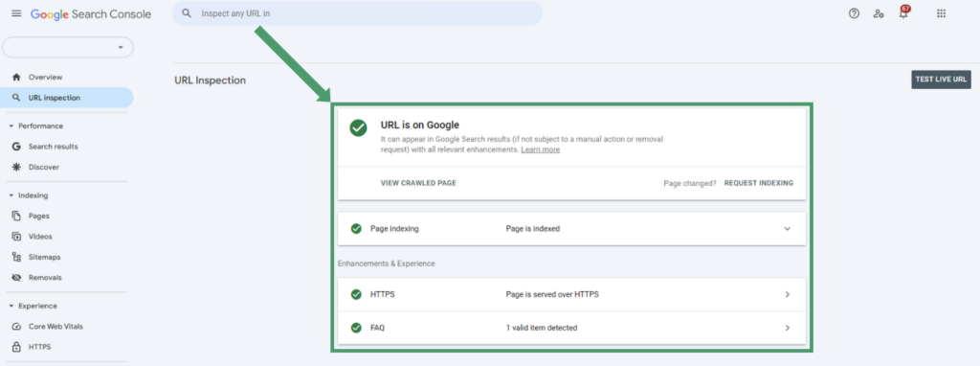Open the property selector dropdown
Image resolution: width=980 pixels, height=366 pixels.
coord(68,48)
